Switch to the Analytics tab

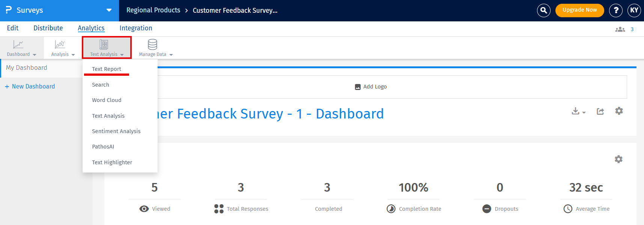(x=91, y=28)
